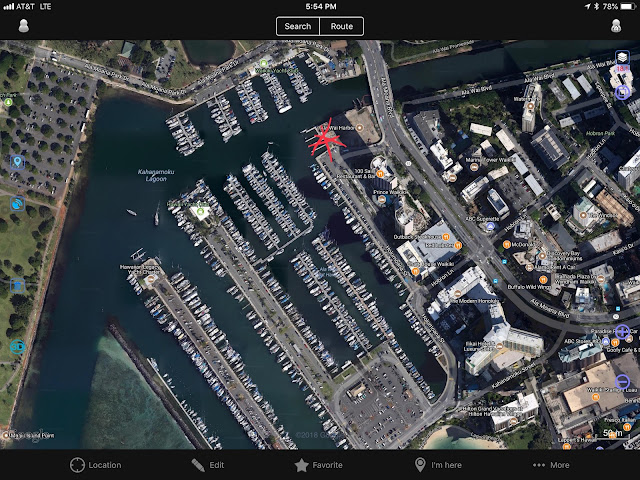Viewport: 640px width, 480px height.
Task: Select the green park marker at left edge
Action: pos(8,102)
